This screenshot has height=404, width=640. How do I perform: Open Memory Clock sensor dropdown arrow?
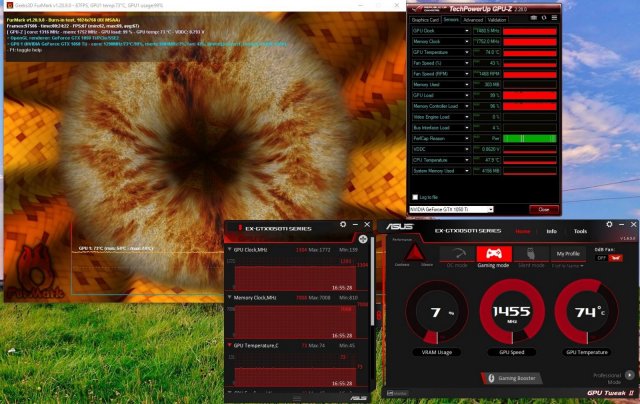[467, 41]
